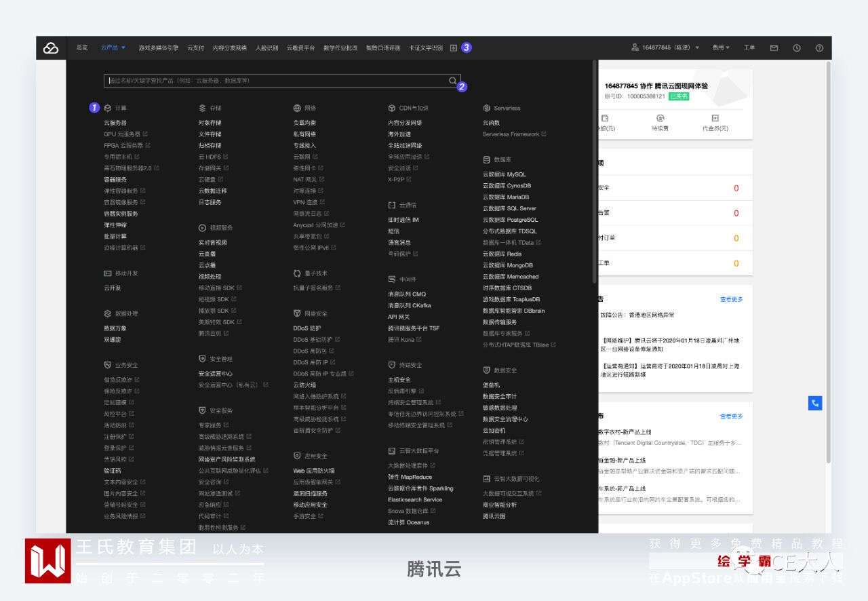Viewport: 868px width, 601px height.
Task: Click the blue phone support icon
Action: point(815,403)
